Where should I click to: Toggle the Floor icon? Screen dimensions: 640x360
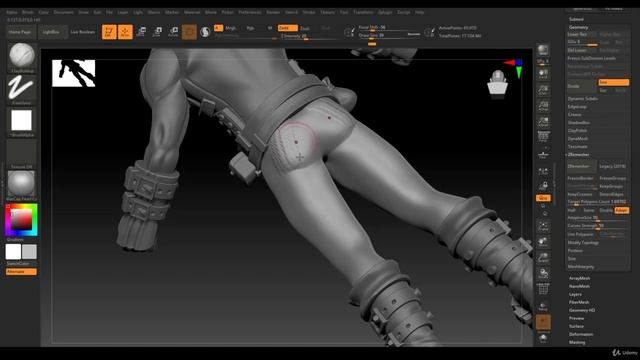point(543,154)
